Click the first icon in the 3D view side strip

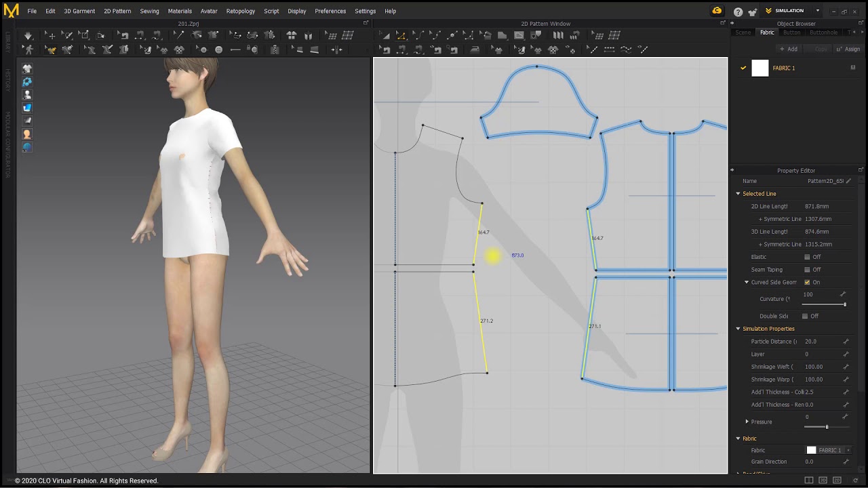pyautogui.click(x=27, y=68)
